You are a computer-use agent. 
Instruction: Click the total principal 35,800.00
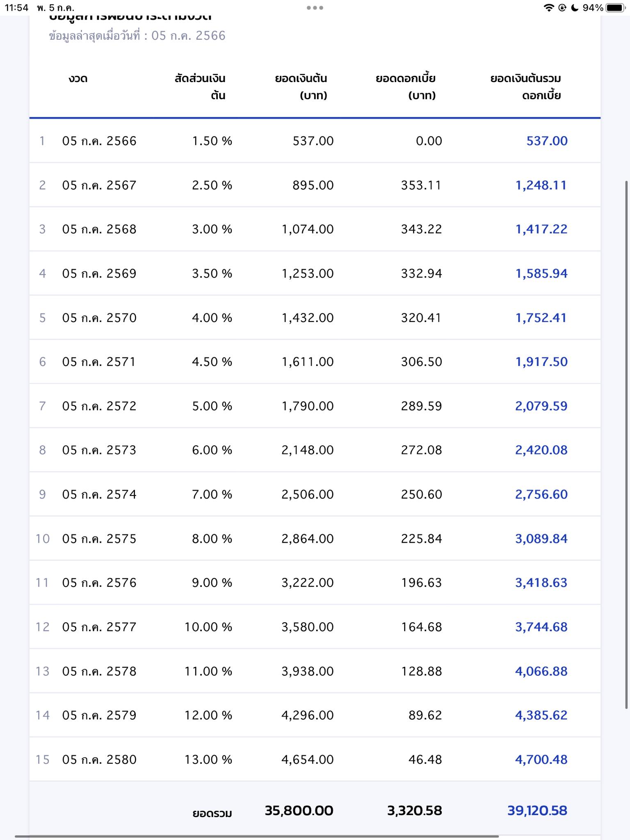click(x=299, y=810)
